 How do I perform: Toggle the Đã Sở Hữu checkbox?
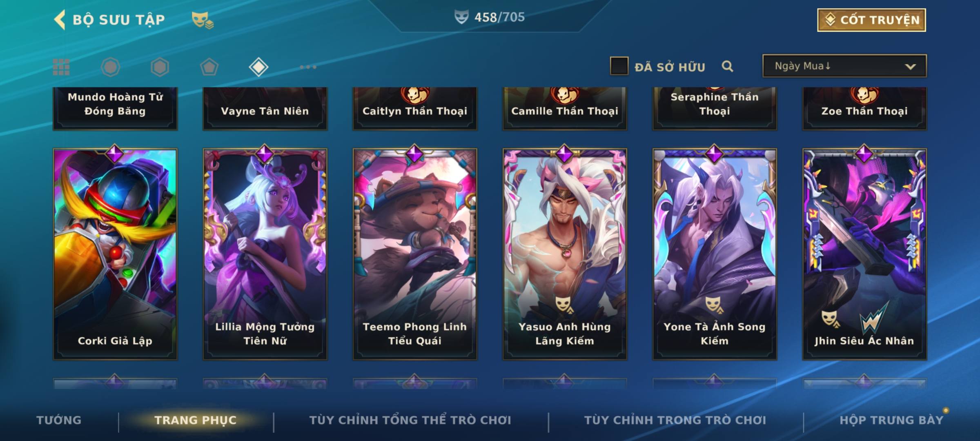coord(619,66)
